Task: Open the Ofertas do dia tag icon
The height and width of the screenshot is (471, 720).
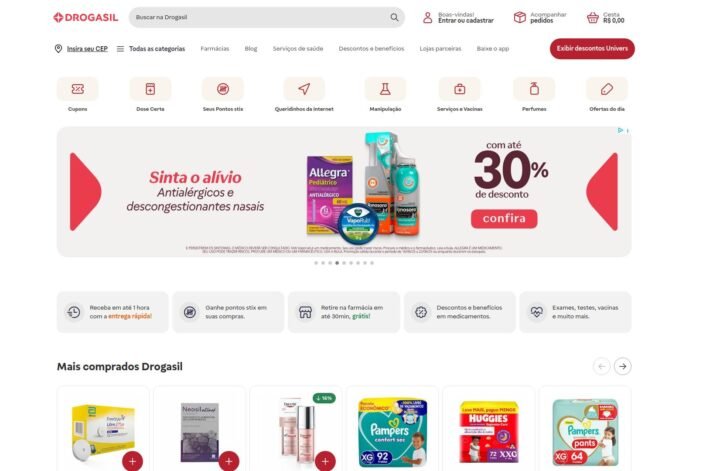Action: [607, 89]
